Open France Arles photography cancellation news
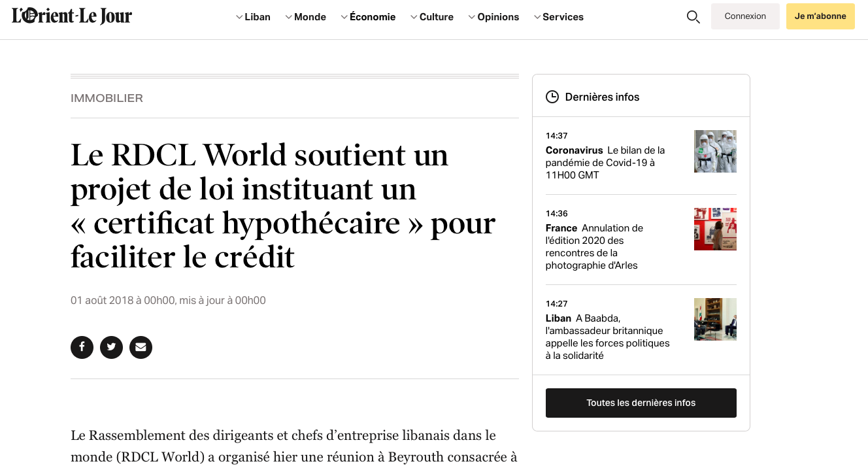Viewport: 868px width, 470px height. pyautogui.click(x=595, y=246)
